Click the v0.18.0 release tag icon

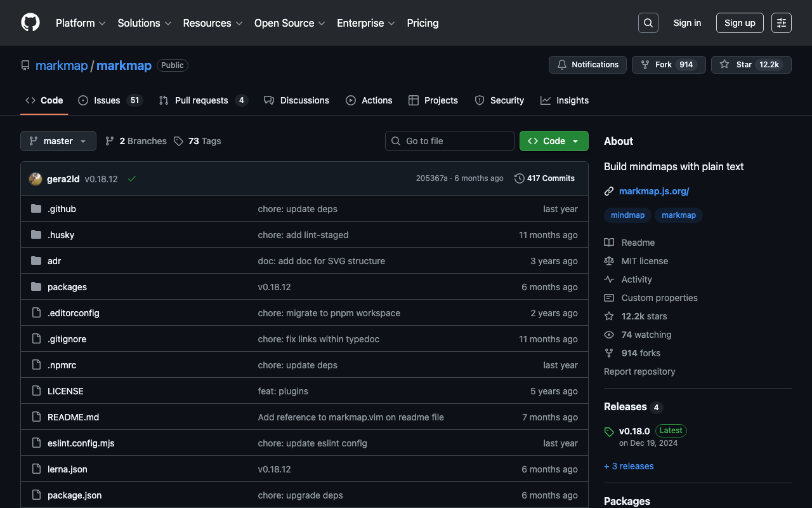(609, 432)
